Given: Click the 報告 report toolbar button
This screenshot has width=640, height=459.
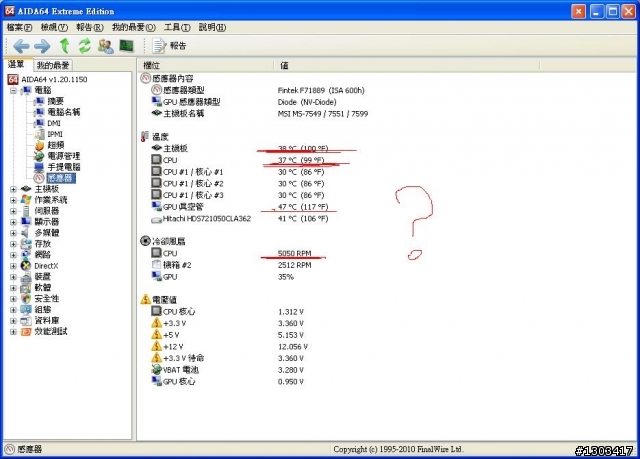Looking at the screenshot, I should (x=169, y=46).
